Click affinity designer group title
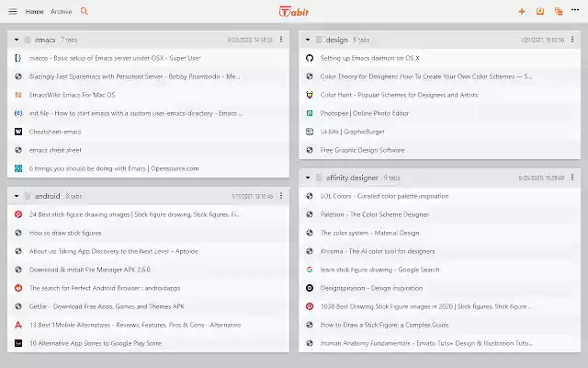This screenshot has width=588, height=368. coord(352,178)
